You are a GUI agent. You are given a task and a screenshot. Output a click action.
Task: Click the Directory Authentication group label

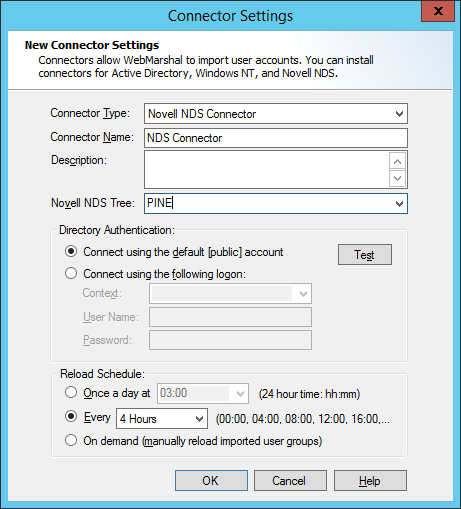click(x=117, y=230)
